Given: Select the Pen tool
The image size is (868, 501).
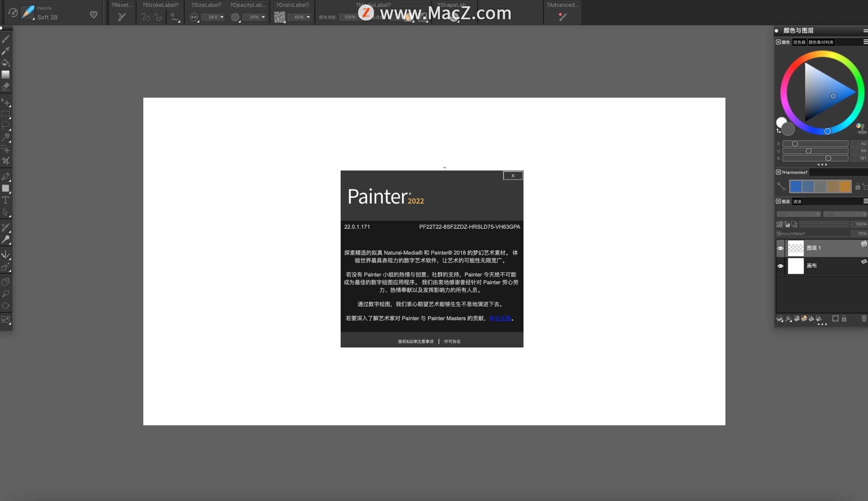Looking at the screenshot, I should point(5,177).
